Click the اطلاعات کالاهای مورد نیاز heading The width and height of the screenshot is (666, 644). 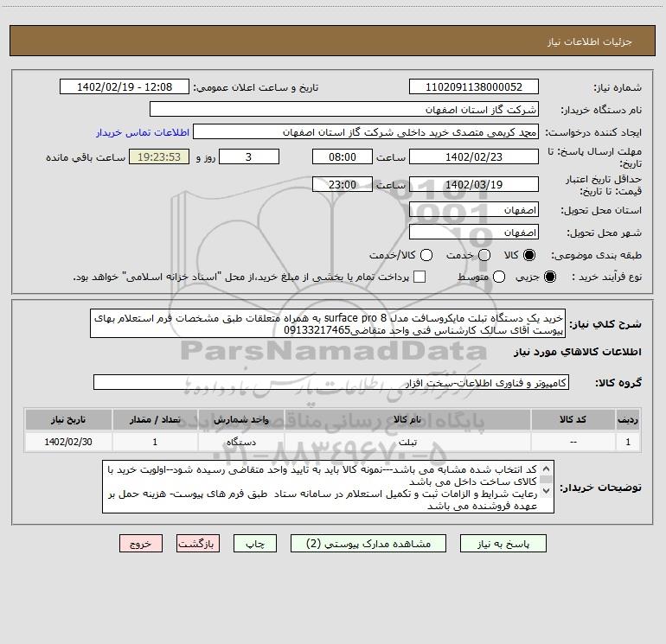[x=577, y=352]
